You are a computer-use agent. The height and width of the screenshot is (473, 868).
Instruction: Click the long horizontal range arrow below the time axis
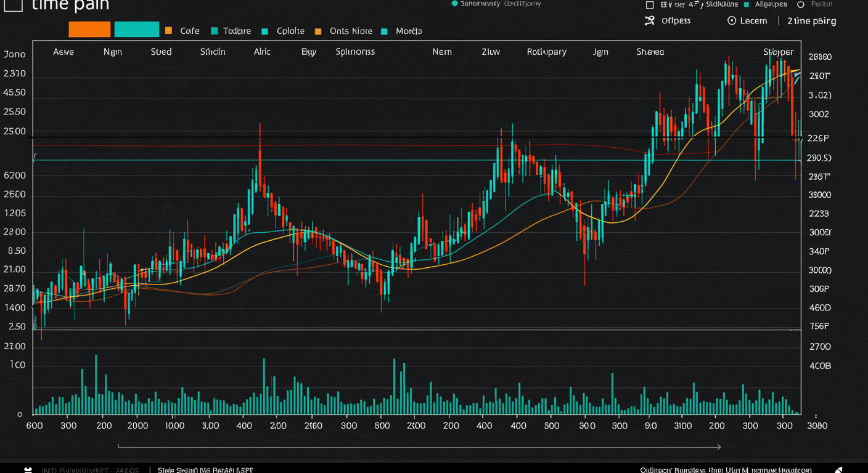coord(419,447)
